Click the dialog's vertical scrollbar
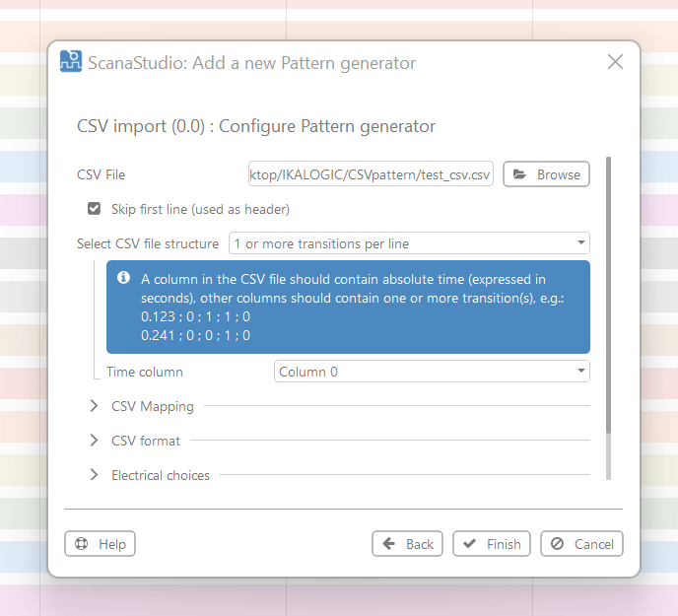The image size is (678, 616). tap(609, 296)
